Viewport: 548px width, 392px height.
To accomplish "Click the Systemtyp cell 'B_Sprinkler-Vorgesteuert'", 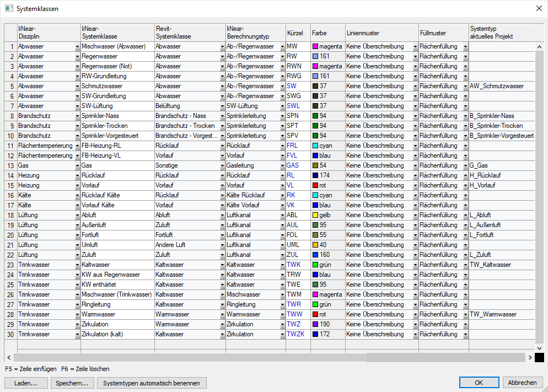I will tap(502, 136).
